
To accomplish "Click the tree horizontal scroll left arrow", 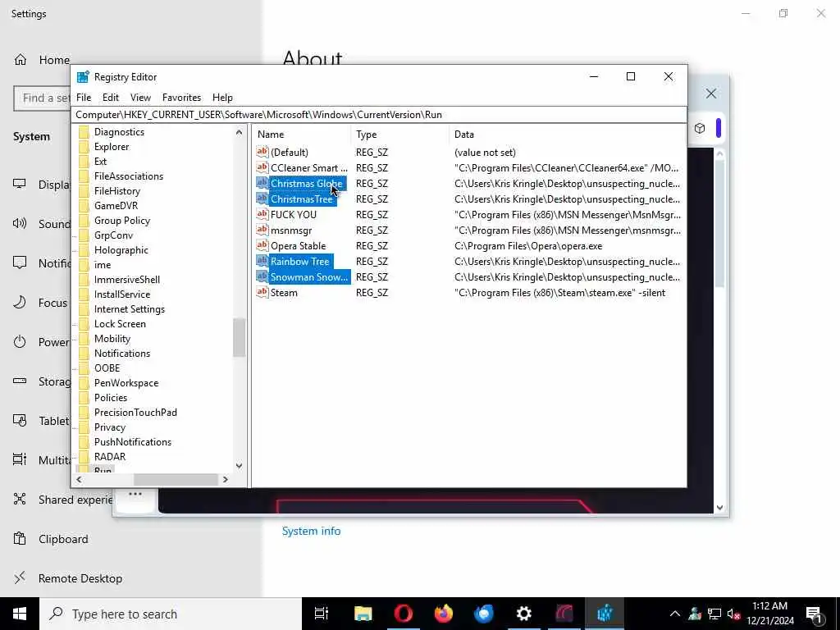I will pyautogui.click(x=80, y=479).
